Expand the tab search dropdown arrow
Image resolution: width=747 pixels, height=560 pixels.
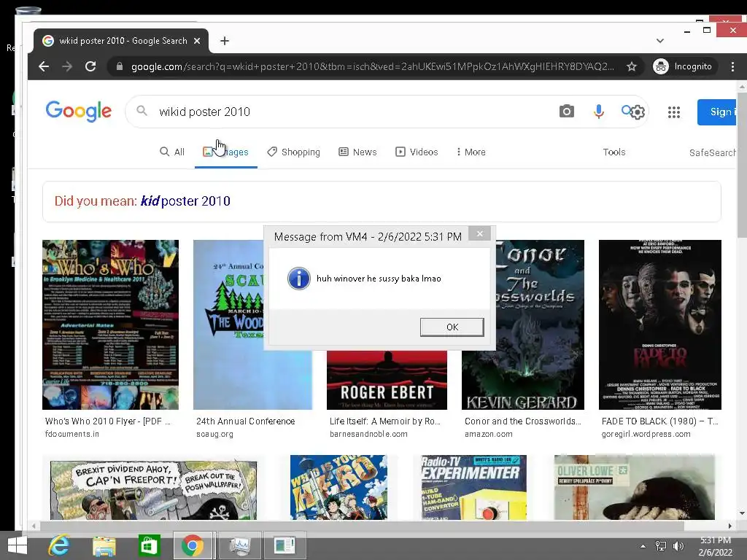coord(659,41)
